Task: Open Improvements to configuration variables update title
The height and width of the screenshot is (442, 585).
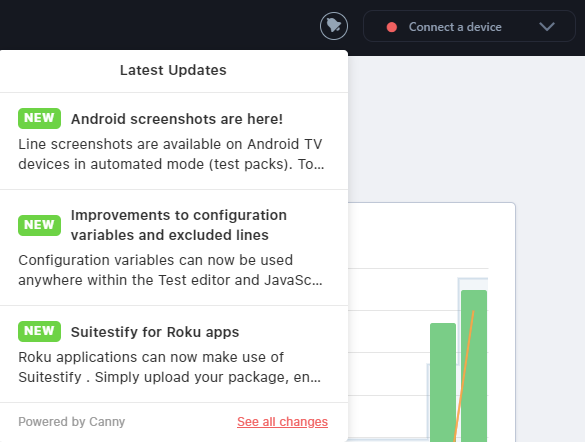Action: pyautogui.click(x=179, y=225)
